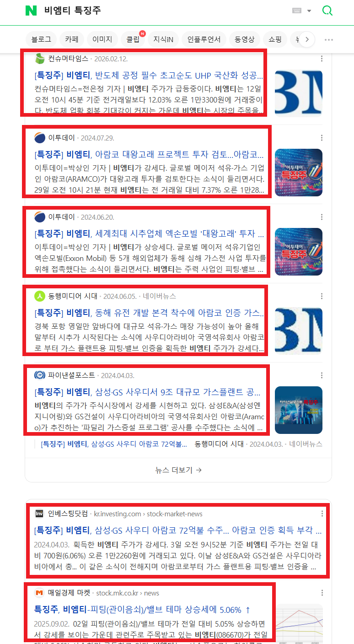Open options menu for 2024.07.29 이투데이 article
This screenshot has width=354, height=644.
click(322, 138)
